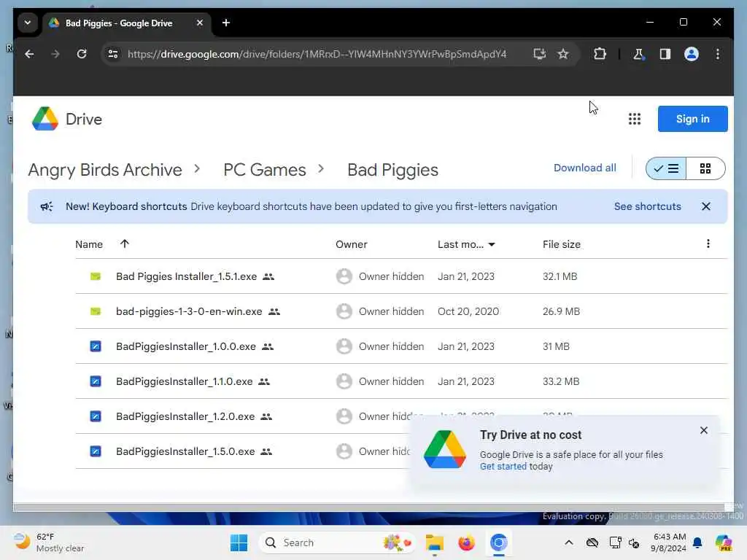Switch to grid layout view
This screenshot has height=560, width=747.
pos(705,168)
